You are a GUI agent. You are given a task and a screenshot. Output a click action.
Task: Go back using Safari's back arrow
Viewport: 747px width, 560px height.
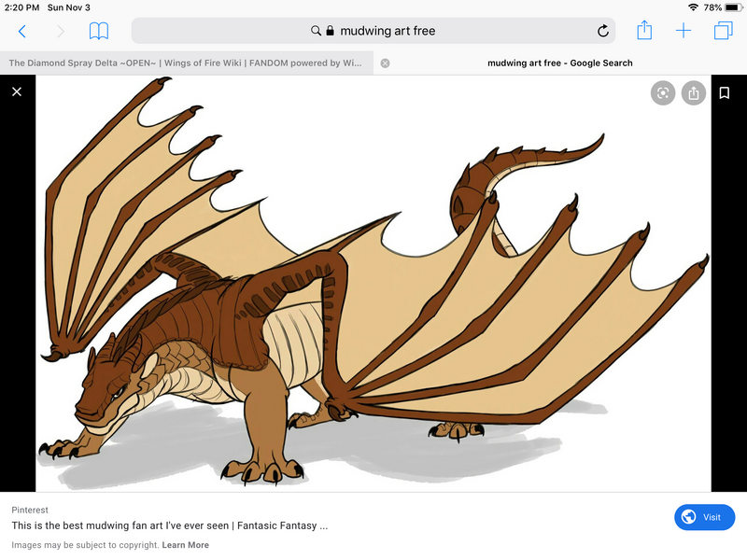click(22, 31)
